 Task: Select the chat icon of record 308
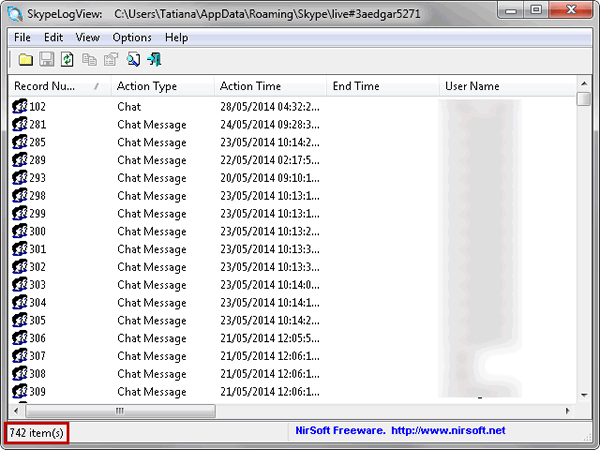20,373
